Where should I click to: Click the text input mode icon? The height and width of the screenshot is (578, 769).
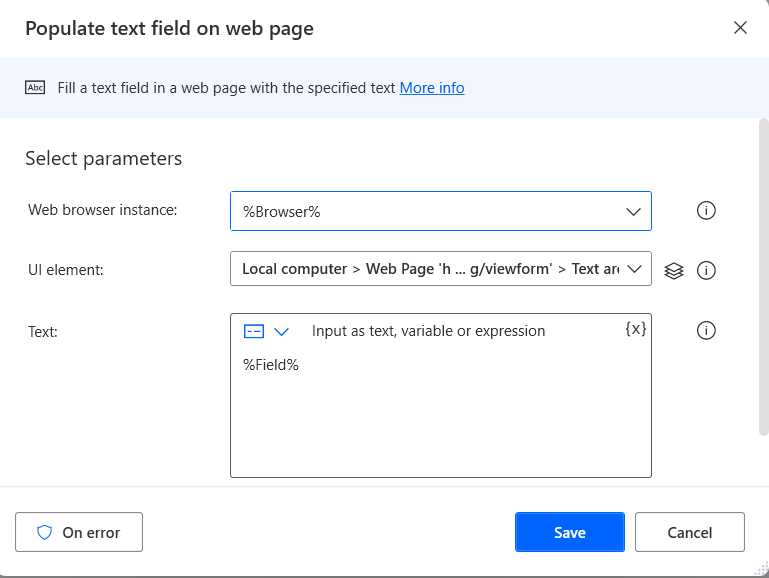[254, 331]
